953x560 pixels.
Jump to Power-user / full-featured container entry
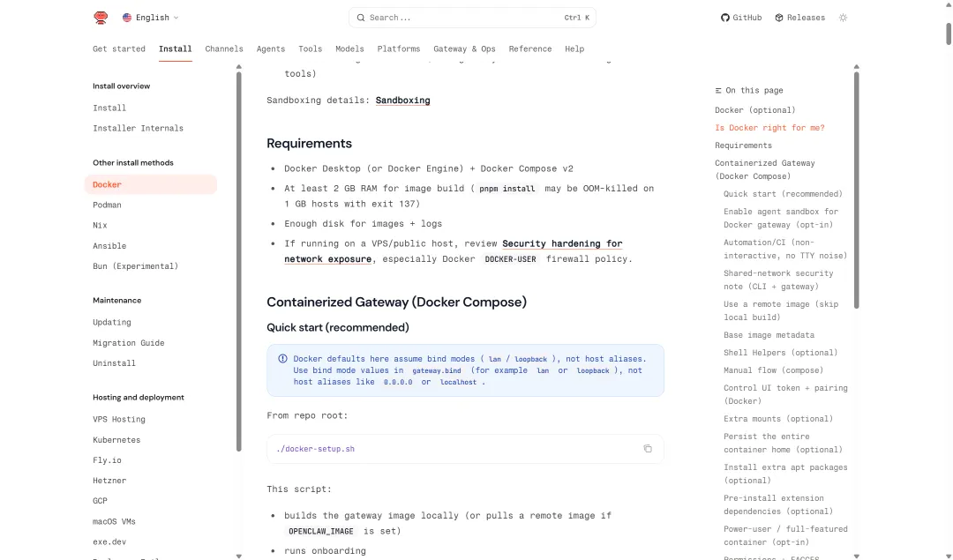[785, 535]
